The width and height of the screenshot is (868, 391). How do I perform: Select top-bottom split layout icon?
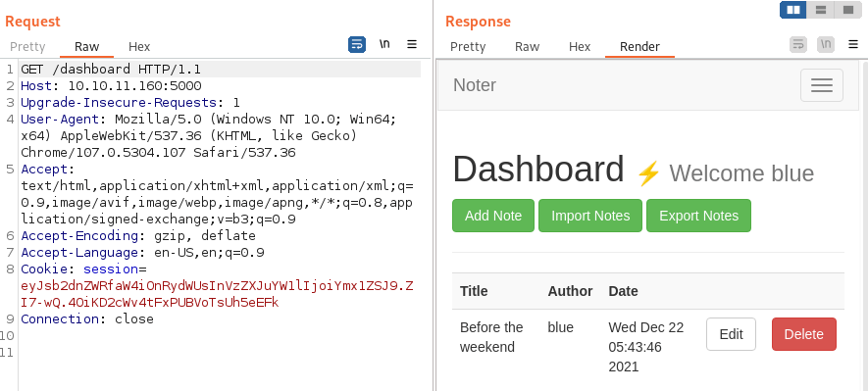point(821,10)
